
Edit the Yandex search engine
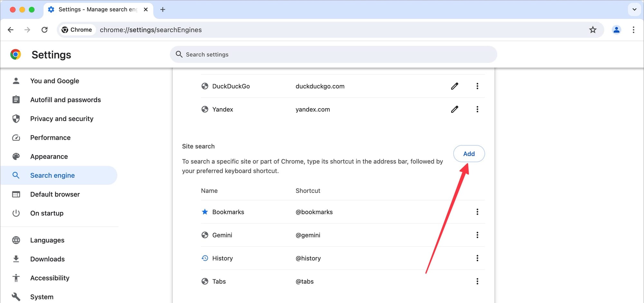click(x=454, y=109)
